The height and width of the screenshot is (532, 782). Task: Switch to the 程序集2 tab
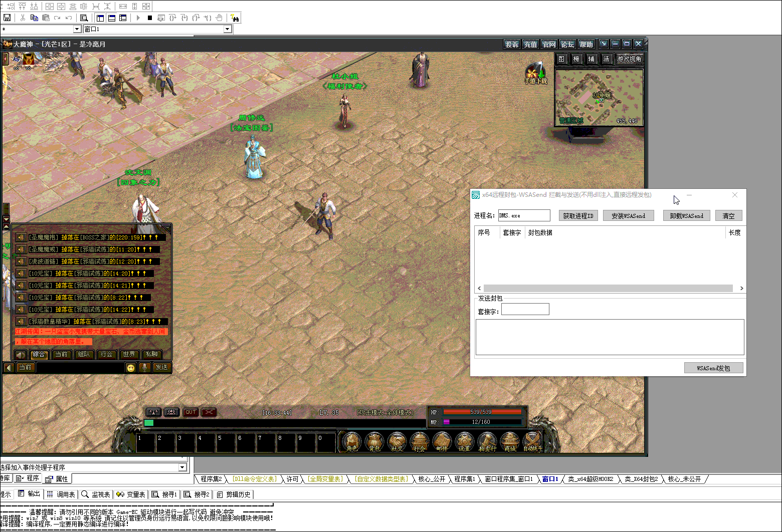pyautogui.click(x=211, y=479)
